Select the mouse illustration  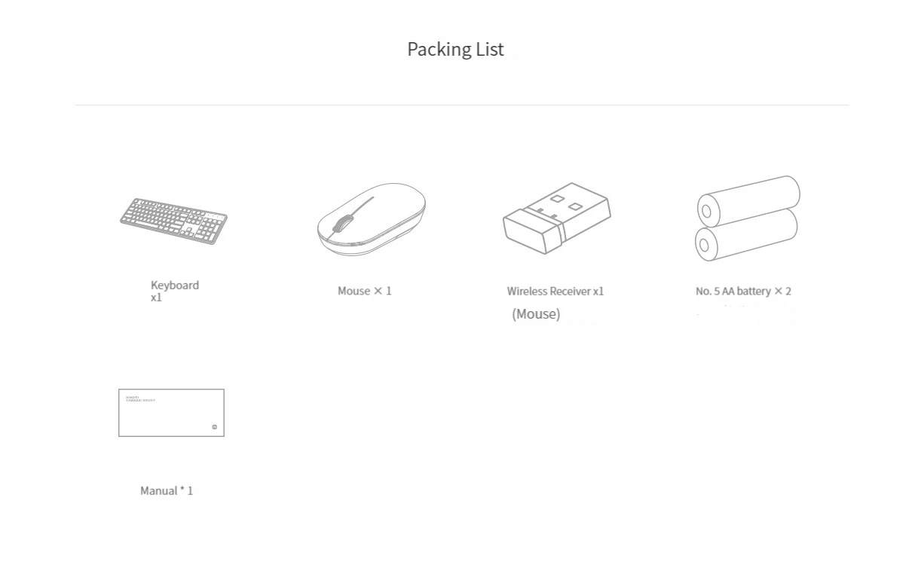(371, 218)
